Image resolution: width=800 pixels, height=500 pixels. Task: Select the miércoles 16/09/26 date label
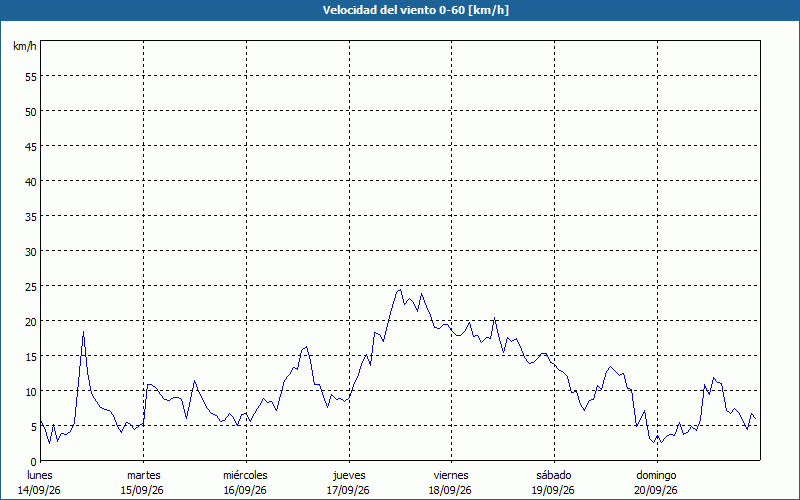point(245,483)
